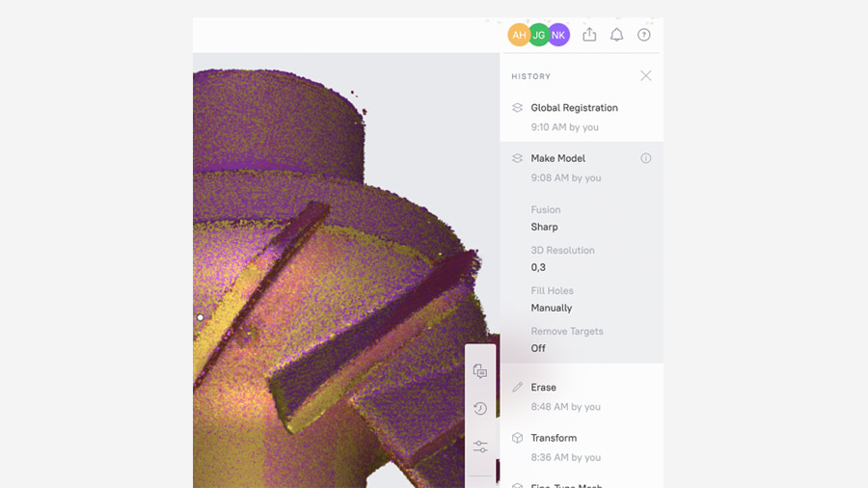Click the Fill Holes label
This screenshot has width=868, height=488.
click(x=552, y=290)
